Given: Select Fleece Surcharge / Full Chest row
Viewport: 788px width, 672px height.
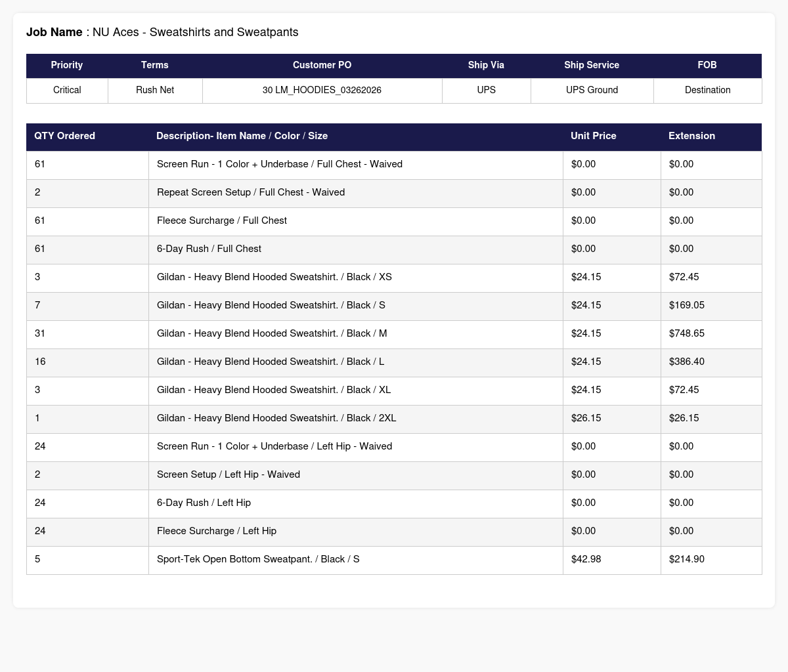Looking at the screenshot, I should [394, 220].
